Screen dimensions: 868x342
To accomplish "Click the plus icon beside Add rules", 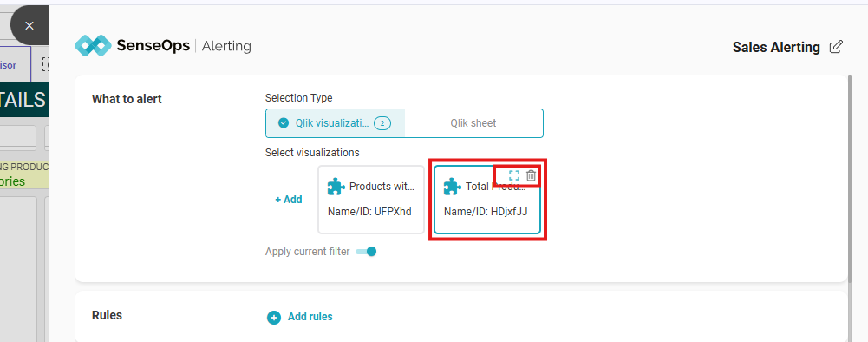I will (x=274, y=318).
